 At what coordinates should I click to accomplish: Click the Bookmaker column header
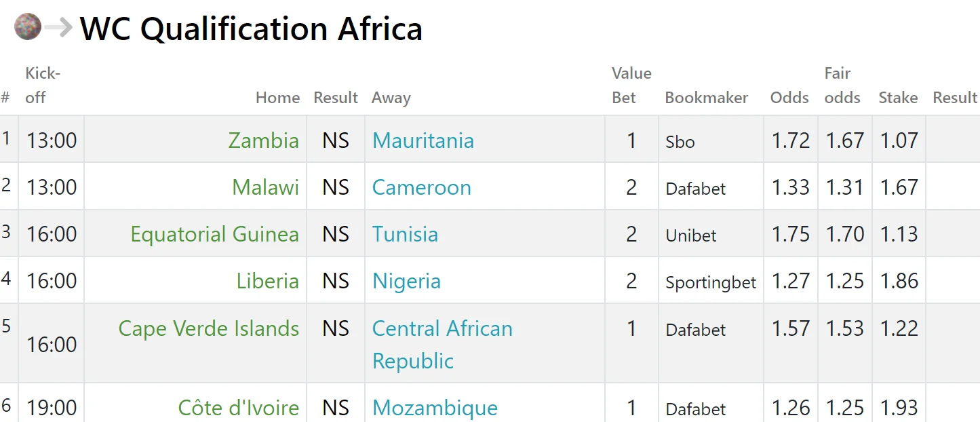coord(706,98)
